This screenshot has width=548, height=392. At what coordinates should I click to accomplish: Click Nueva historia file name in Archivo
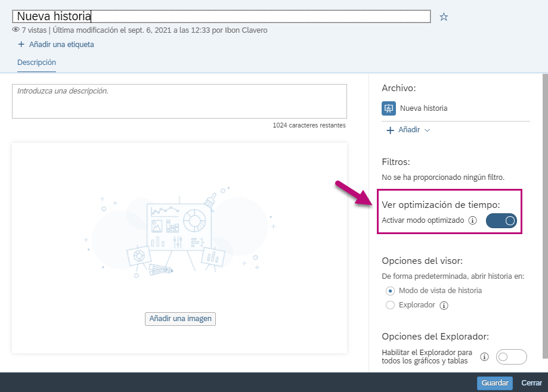pos(423,108)
